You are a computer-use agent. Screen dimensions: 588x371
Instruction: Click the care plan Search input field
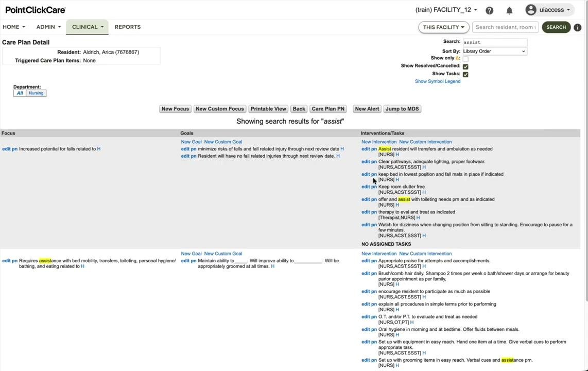point(495,42)
